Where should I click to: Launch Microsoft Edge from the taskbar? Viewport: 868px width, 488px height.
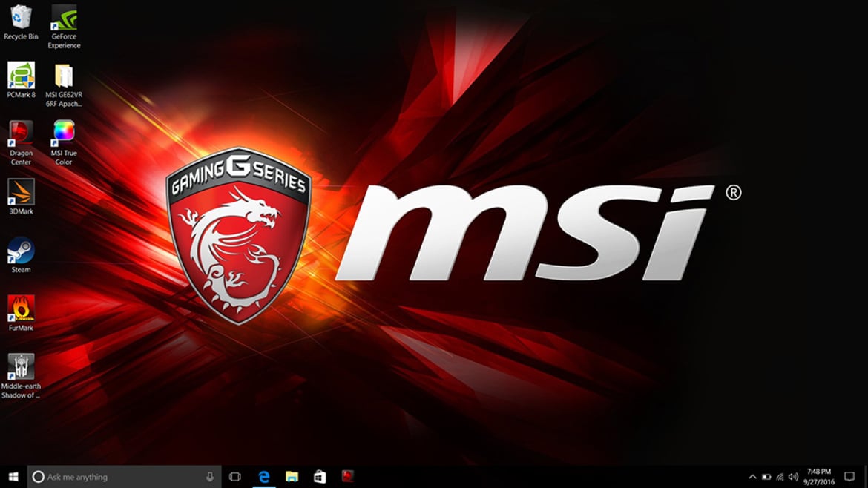tap(264, 476)
